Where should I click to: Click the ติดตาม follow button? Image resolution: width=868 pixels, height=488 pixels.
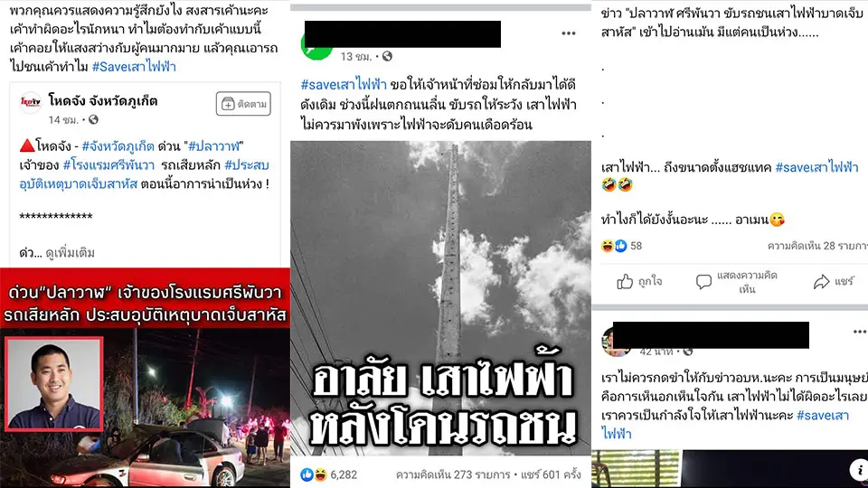click(x=243, y=103)
